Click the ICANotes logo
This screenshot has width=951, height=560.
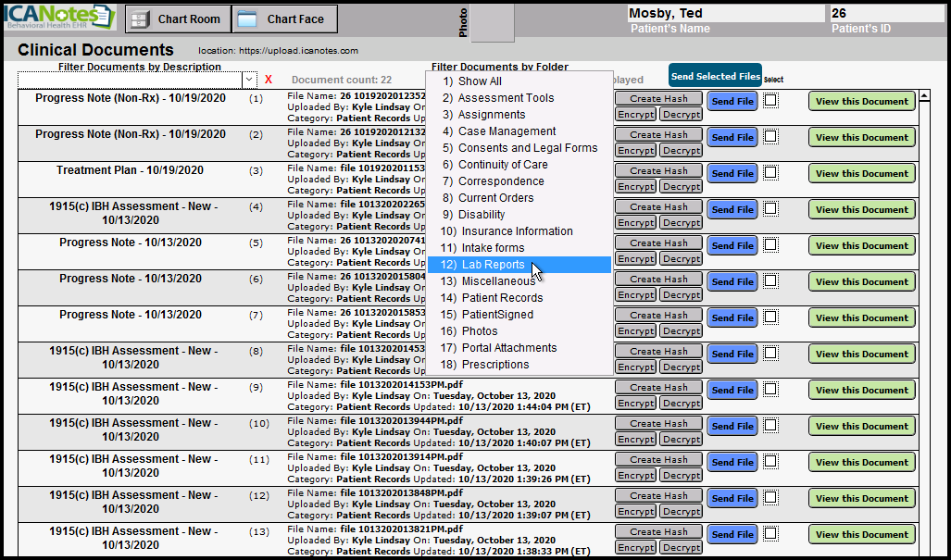coord(58,17)
